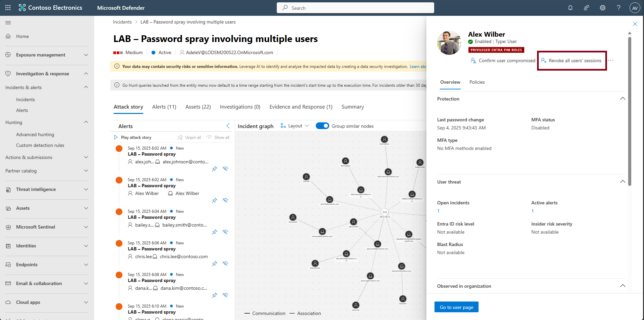
Task: Open Alerts under Incidents & alerts
Action: (x=22, y=110)
